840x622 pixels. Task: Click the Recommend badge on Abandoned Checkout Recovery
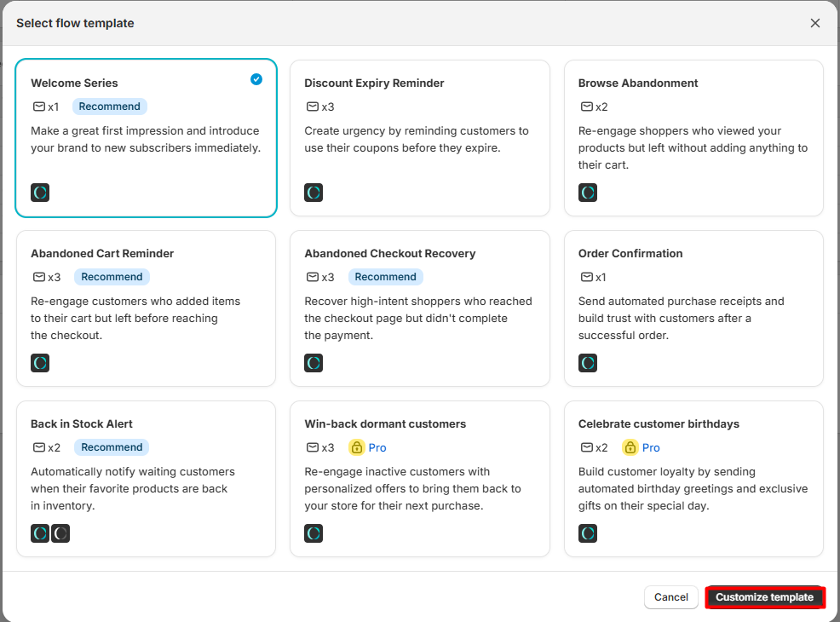click(x=386, y=277)
